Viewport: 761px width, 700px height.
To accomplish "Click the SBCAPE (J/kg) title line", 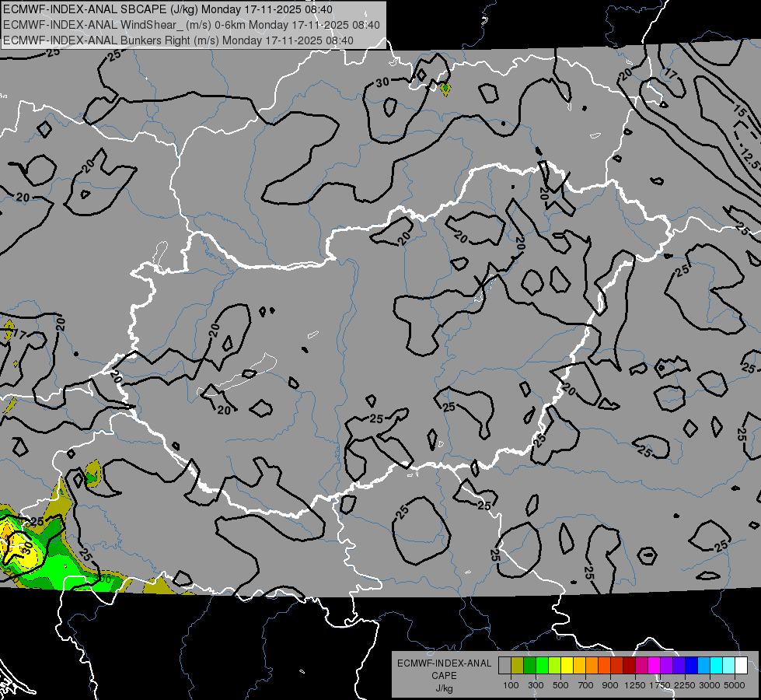I will coord(168,9).
